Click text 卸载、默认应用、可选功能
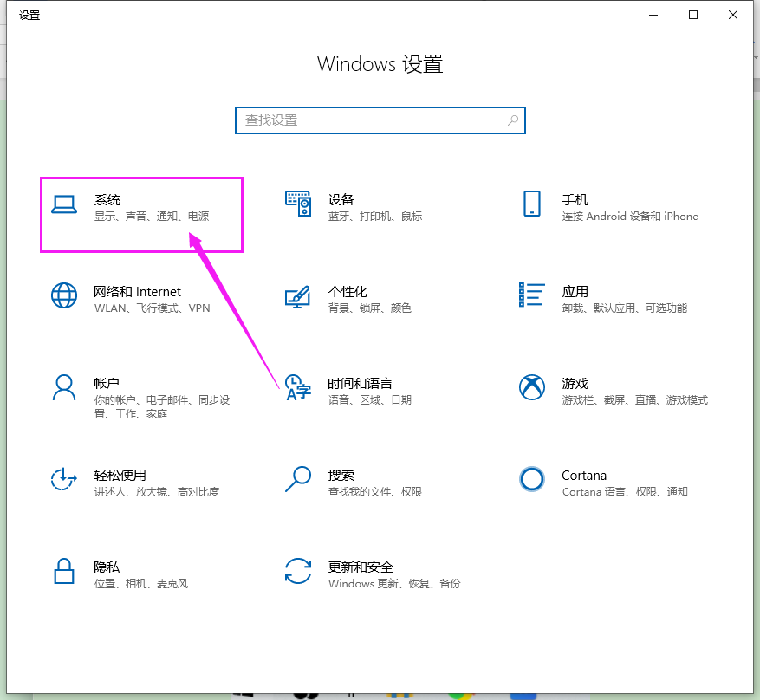Viewport: 760px width, 700px height. (x=624, y=308)
